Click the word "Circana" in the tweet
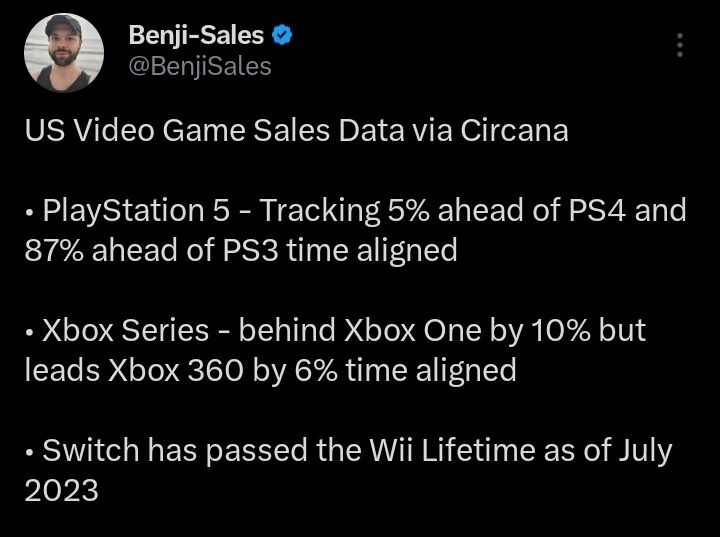 tap(514, 130)
